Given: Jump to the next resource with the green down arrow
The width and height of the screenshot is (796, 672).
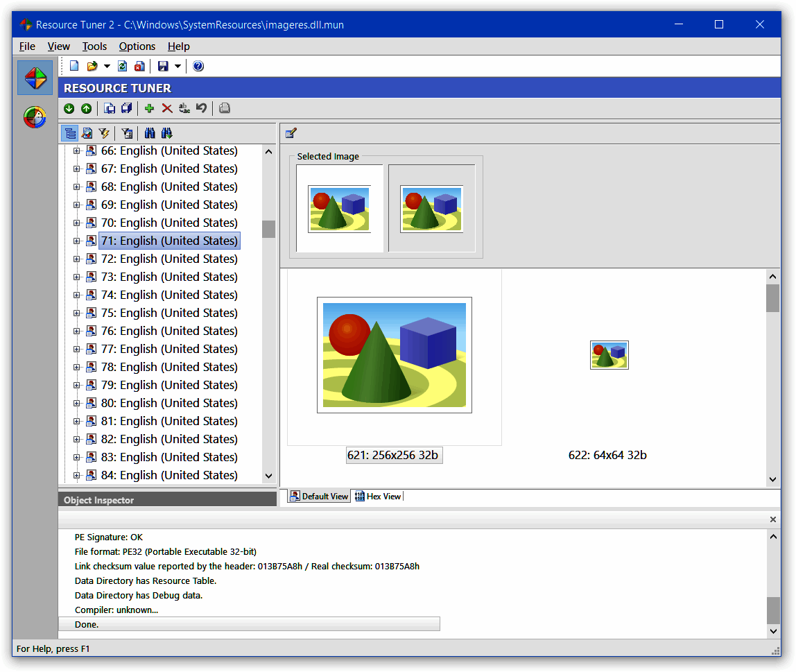Looking at the screenshot, I should click(x=69, y=108).
